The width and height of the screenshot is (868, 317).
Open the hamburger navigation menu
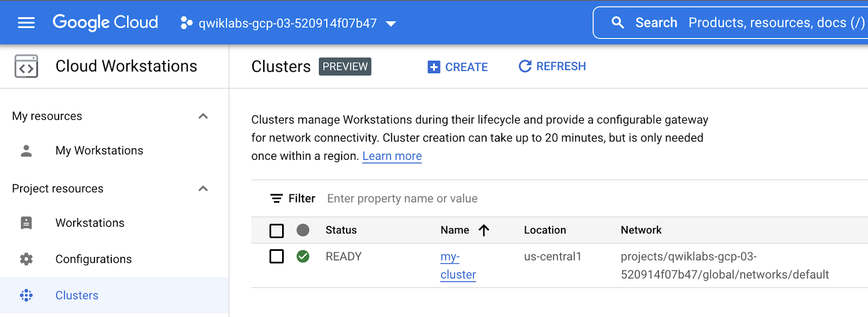pos(26,23)
